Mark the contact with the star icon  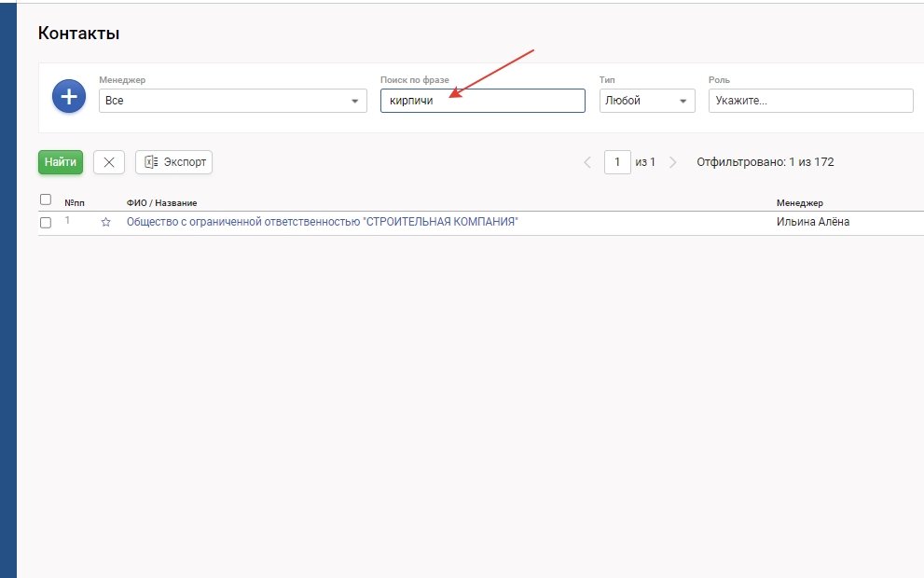[105, 223]
